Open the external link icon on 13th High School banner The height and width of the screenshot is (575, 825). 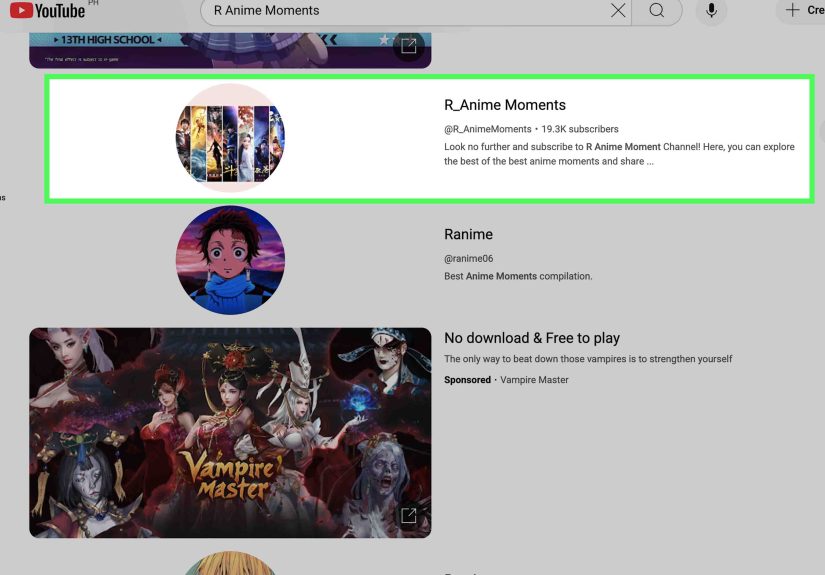tap(408, 46)
